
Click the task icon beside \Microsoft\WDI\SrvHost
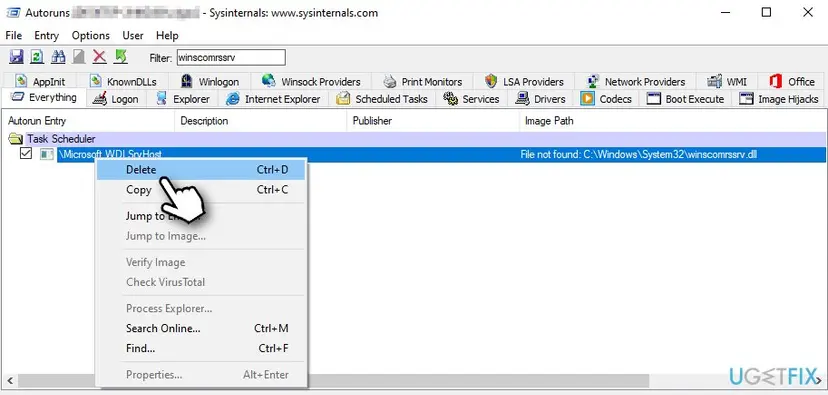click(x=47, y=154)
